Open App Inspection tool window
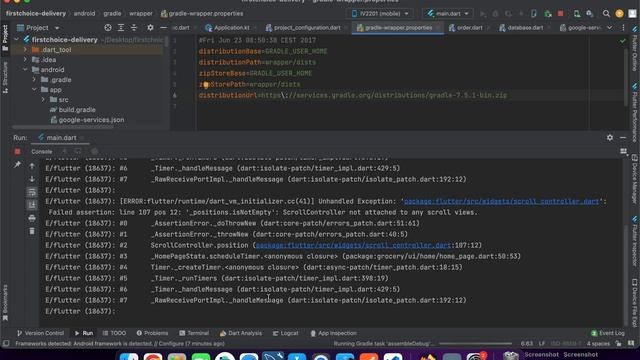640x360 pixels. click(333, 333)
